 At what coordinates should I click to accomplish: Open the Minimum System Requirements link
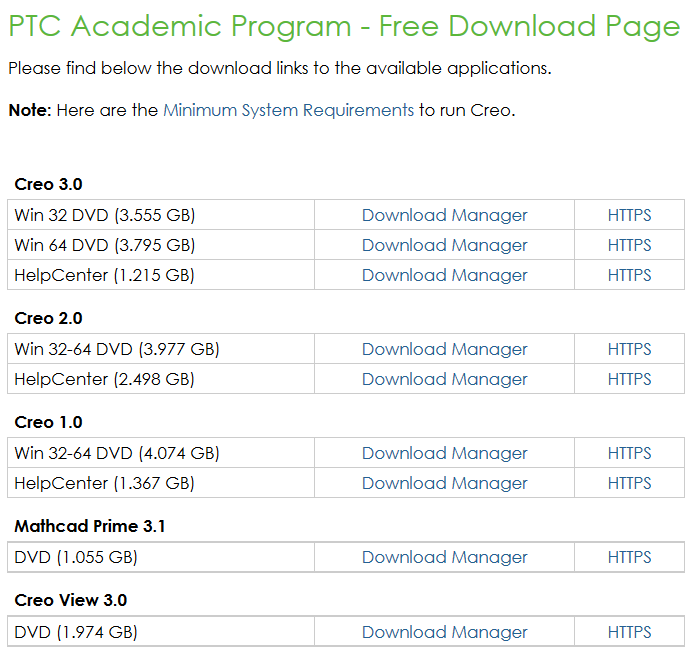[288, 110]
